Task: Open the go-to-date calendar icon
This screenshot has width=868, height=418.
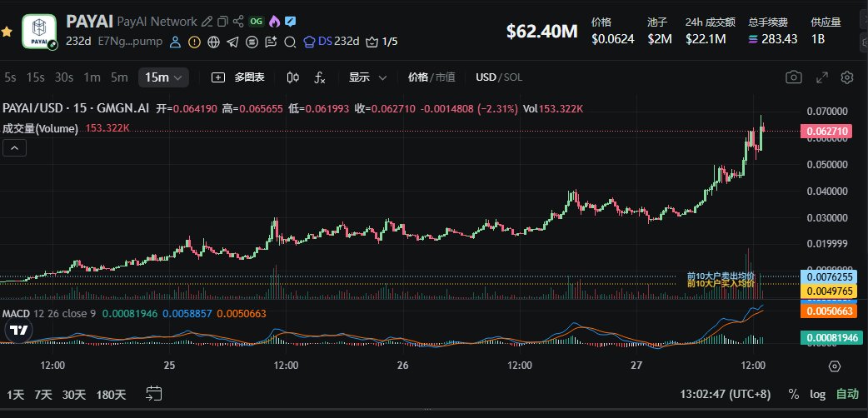Action: coord(153,393)
